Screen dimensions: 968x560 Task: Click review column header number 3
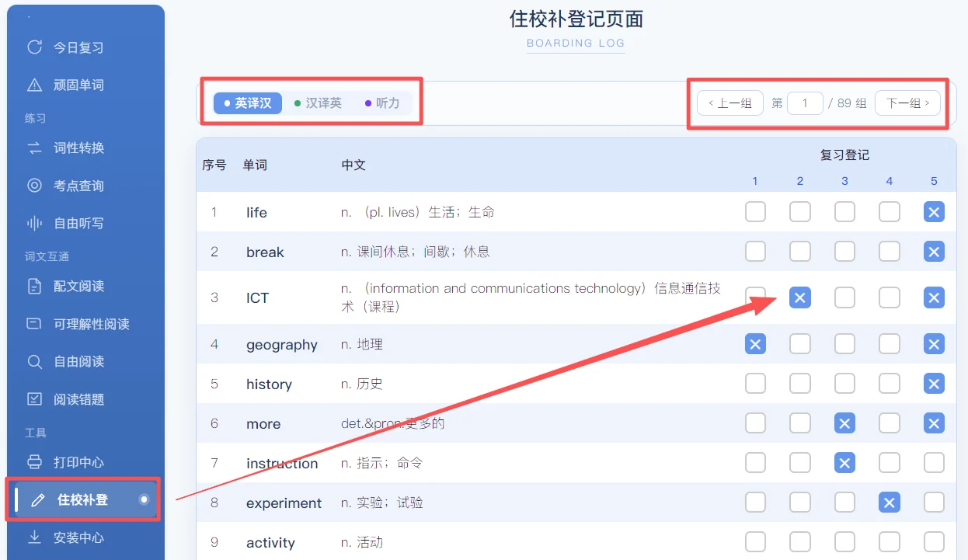[844, 181]
